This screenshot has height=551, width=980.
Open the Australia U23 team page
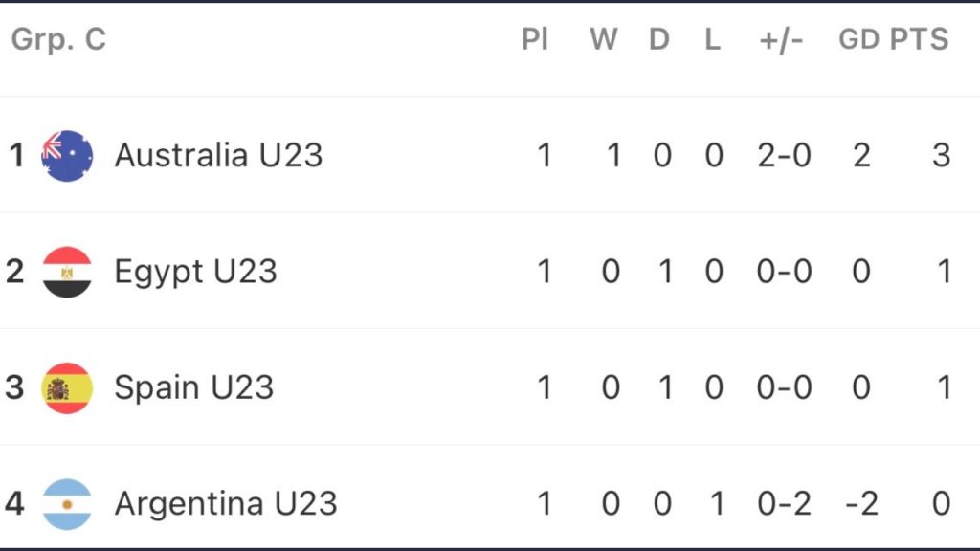(x=218, y=155)
